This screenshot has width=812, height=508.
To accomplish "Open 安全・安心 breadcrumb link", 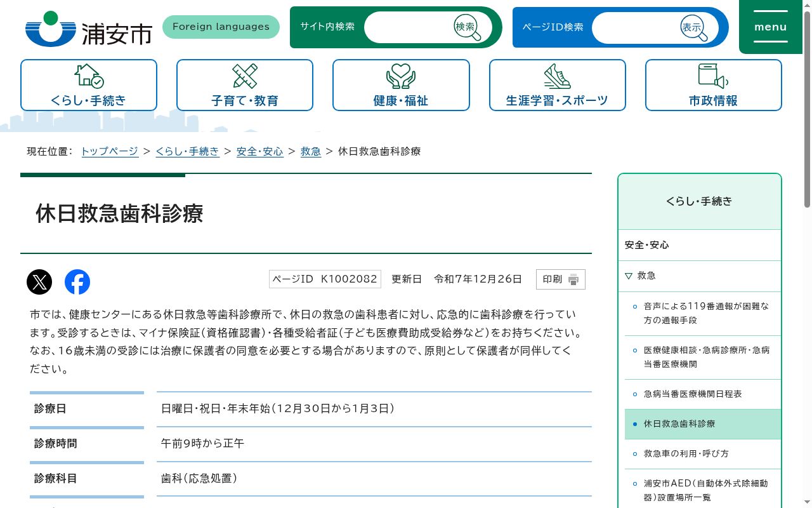I will pos(260,151).
